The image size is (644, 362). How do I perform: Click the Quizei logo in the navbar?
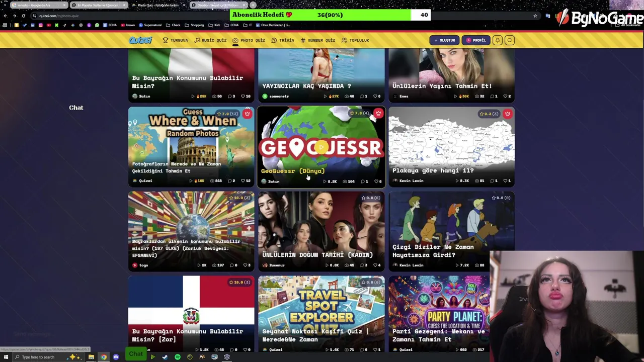pos(140,40)
